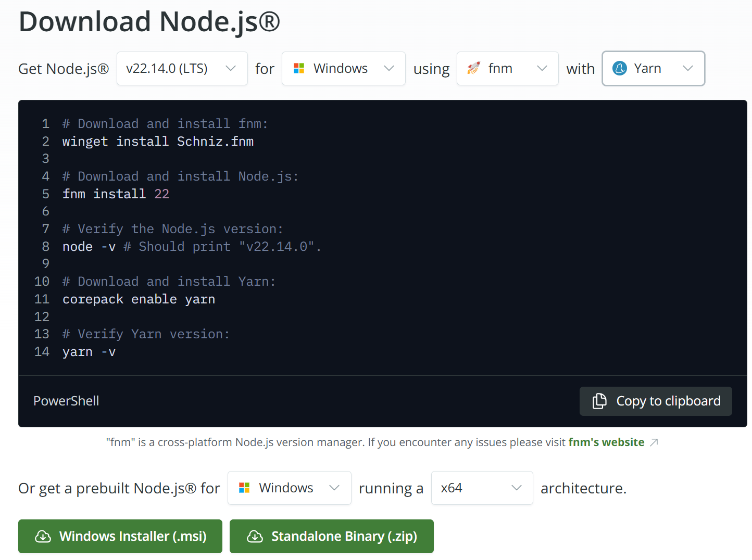Visit the fnm's website link
The width and height of the screenshot is (752, 560).
(x=606, y=442)
